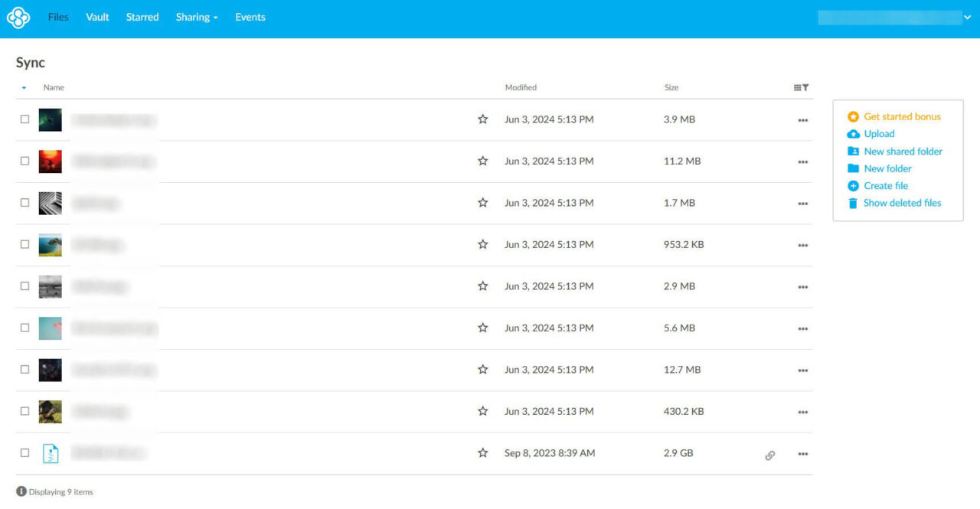Star the 953.2 KB file
980x509 pixels.
[482, 244]
